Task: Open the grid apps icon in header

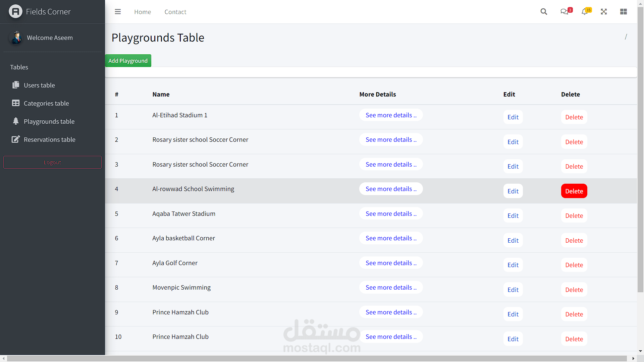Action: point(624,12)
